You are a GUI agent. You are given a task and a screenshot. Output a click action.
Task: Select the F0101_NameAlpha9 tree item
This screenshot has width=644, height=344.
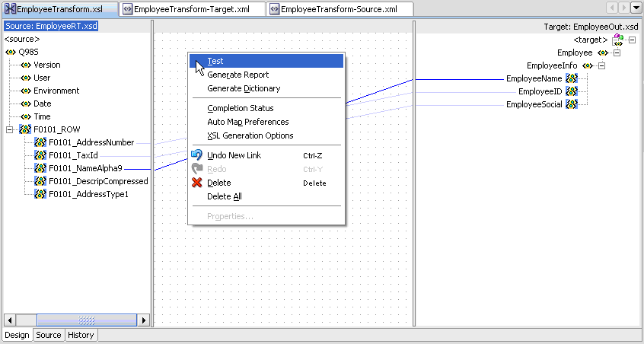coord(85,168)
